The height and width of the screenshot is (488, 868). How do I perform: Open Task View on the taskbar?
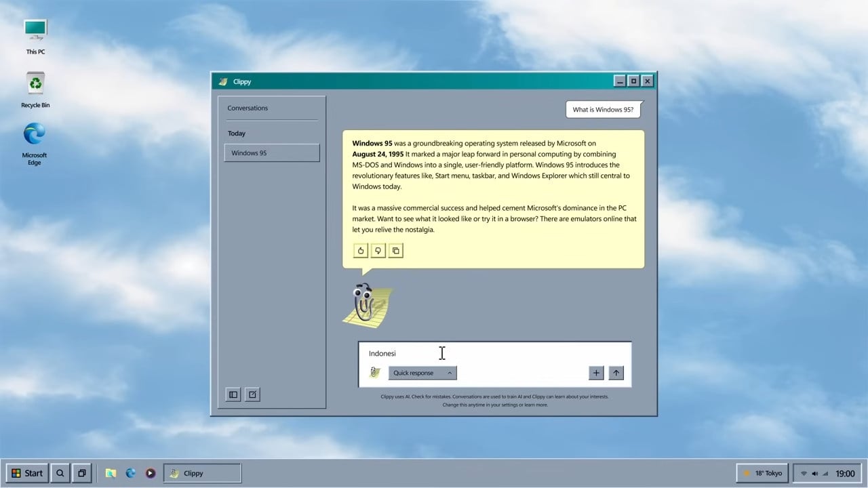81,473
